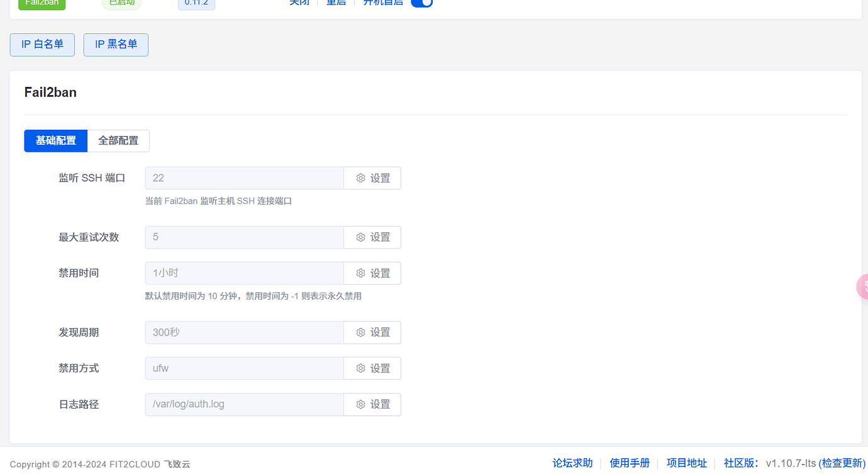Click the SSH port input field showing 22
This screenshot has height=476, width=868.
(244, 178)
